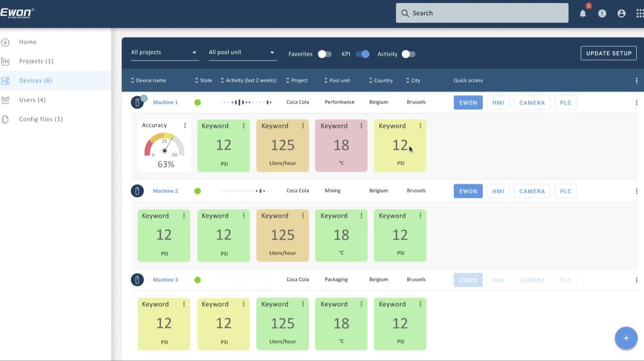The image size is (644, 361).
Task: Open the All projects dropdown
Action: click(x=165, y=52)
